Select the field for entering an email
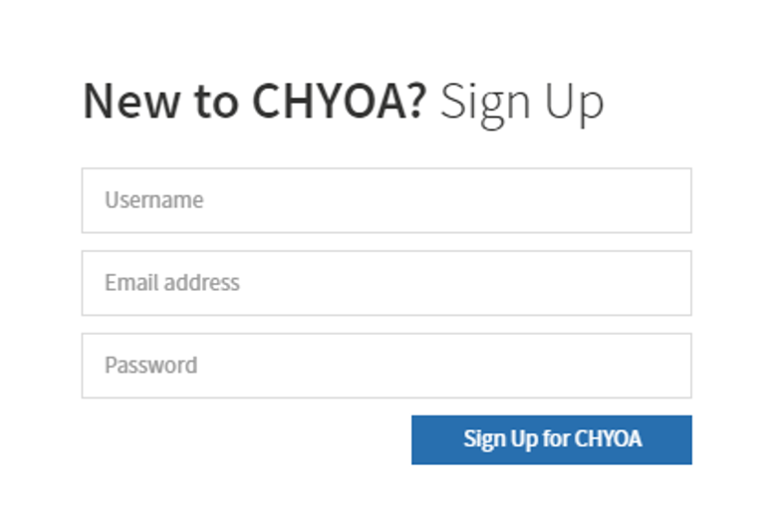Image resolution: width=767 pixels, height=532 pixels. tap(386, 283)
